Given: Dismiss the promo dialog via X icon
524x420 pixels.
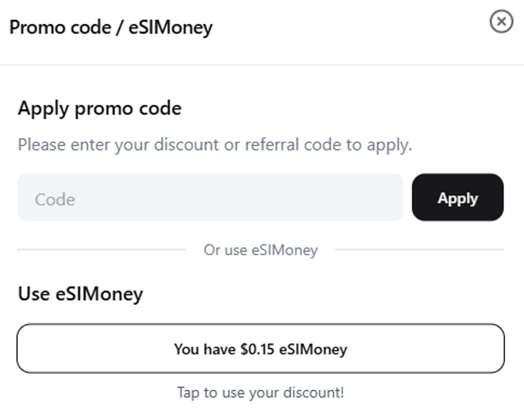Looking at the screenshot, I should (x=501, y=22).
